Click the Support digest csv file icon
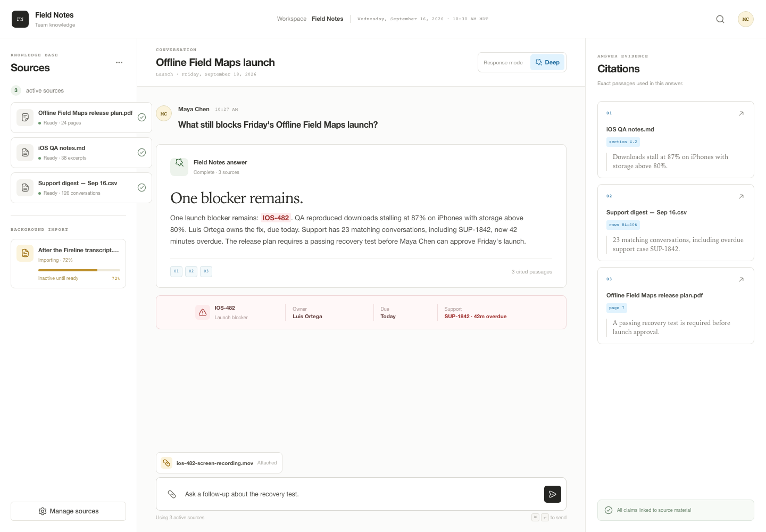766x532 pixels. (x=25, y=187)
